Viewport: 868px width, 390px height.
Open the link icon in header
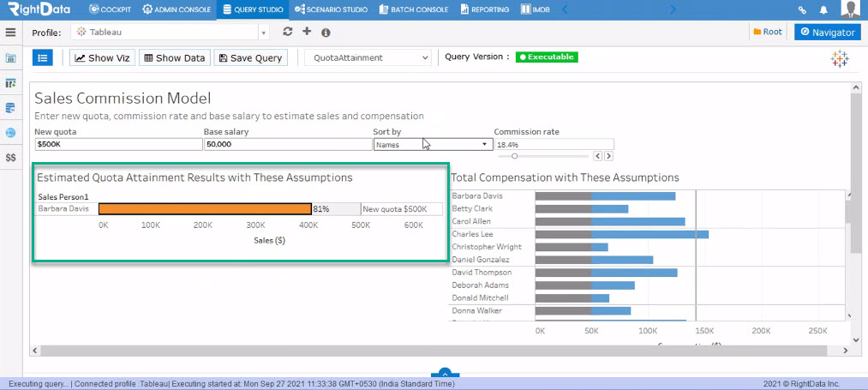802,10
